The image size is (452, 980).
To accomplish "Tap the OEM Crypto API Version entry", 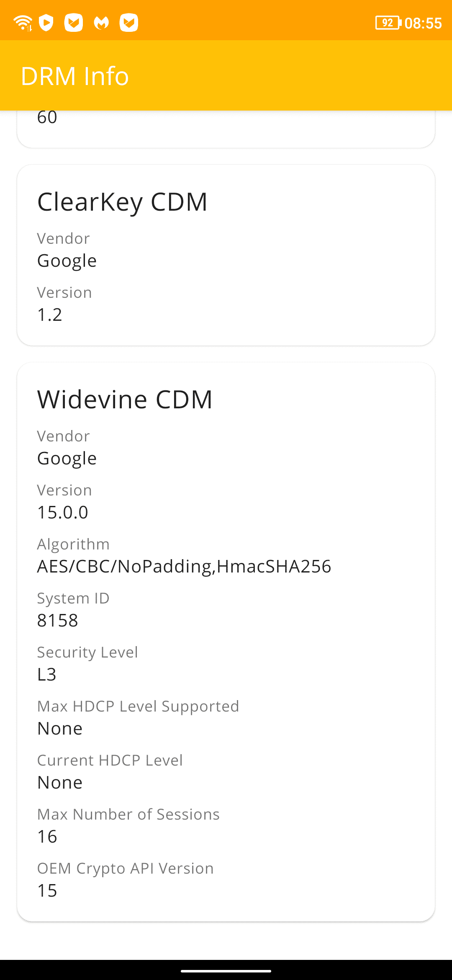I will coord(126,880).
